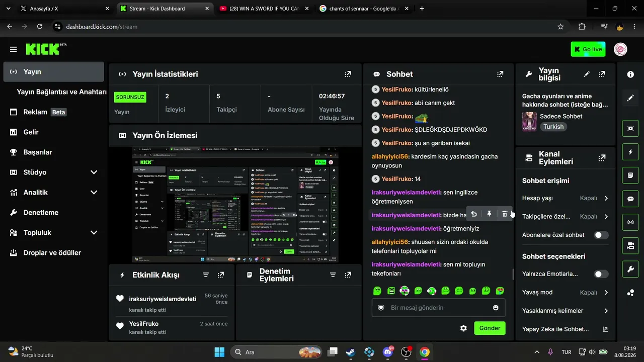644x362 pixels.
Task: Click the Go live button
Action: [588, 49]
